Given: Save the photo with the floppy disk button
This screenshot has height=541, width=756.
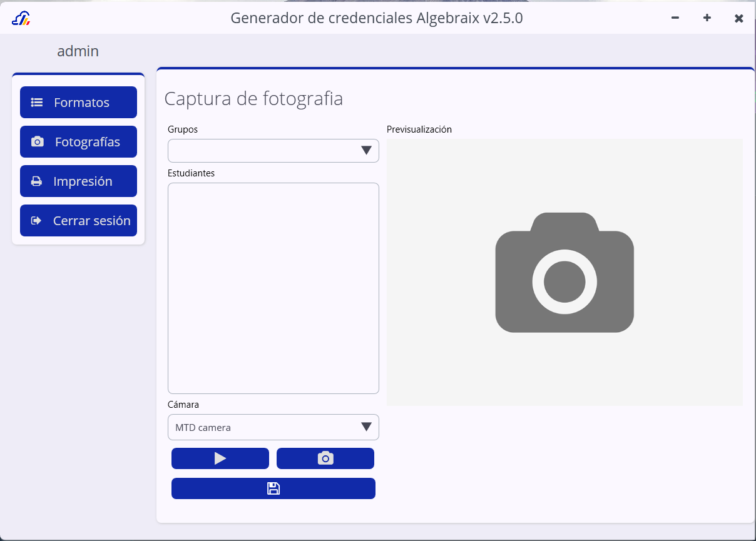Looking at the screenshot, I should 273,488.
